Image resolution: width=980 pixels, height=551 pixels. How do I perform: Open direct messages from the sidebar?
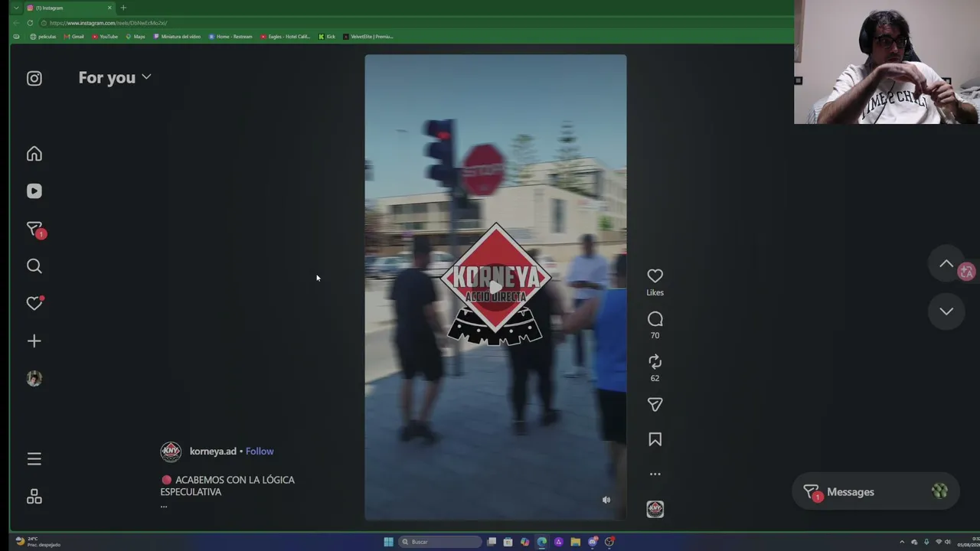tap(34, 229)
